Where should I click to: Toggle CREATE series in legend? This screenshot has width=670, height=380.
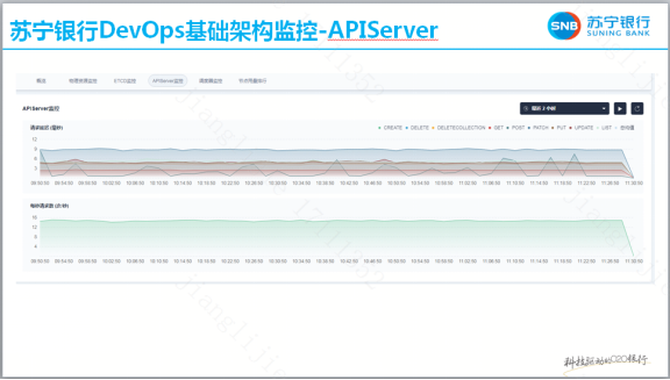pos(390,128)
